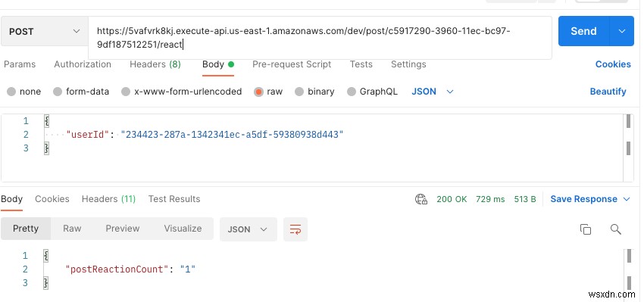Select x-www-form-urlencoded body type

click(181, 92)
